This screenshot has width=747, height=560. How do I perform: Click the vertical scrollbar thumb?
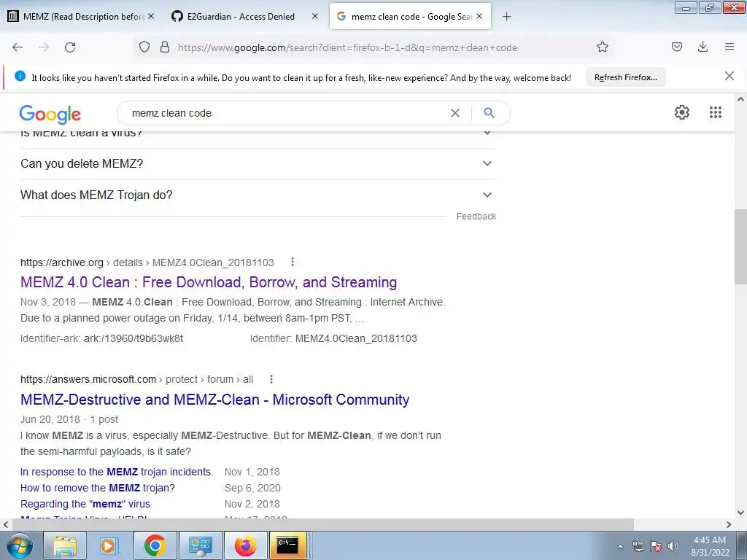pos(740,246)
